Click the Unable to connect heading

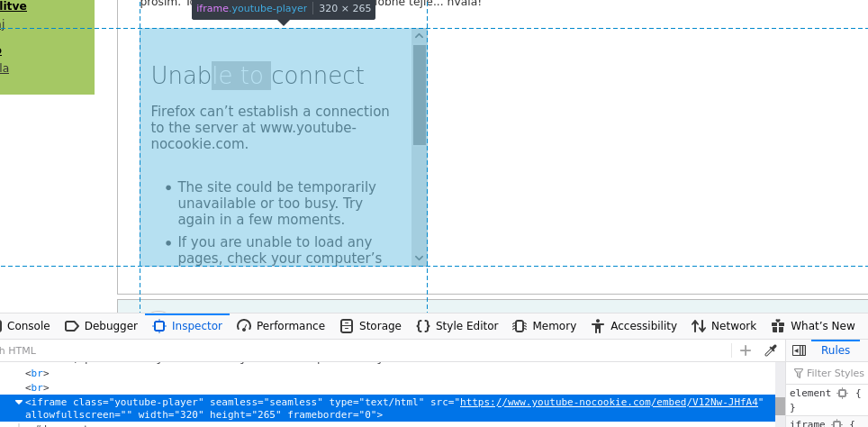click(x=258, y=76)
